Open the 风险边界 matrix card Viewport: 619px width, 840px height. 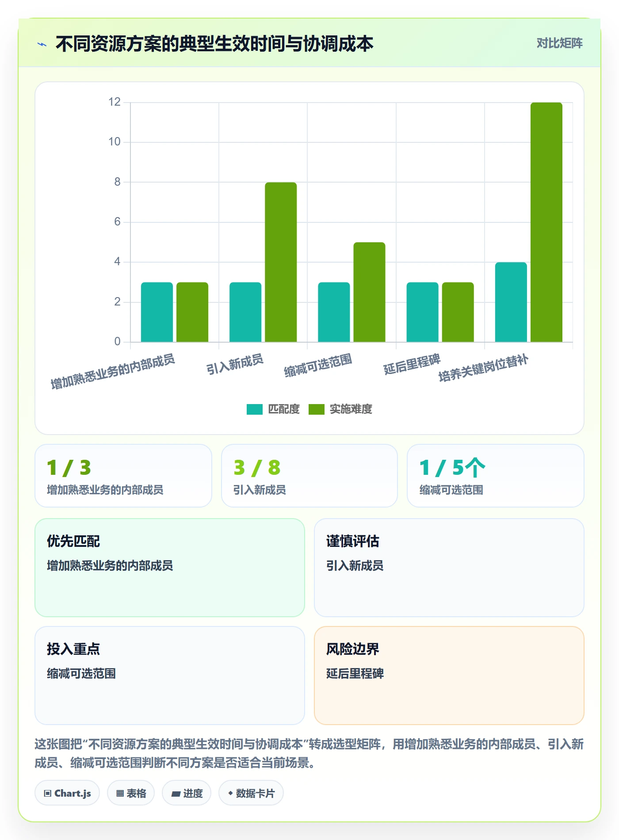click(449, 676)
